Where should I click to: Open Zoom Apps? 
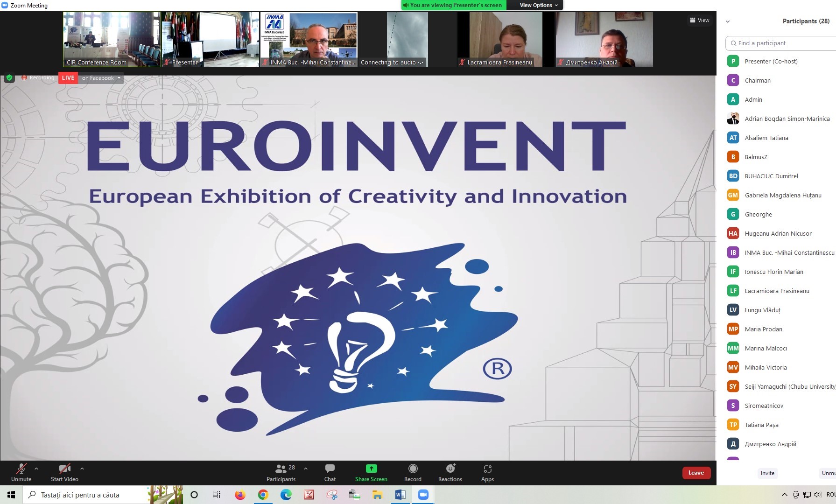[487, 472]
